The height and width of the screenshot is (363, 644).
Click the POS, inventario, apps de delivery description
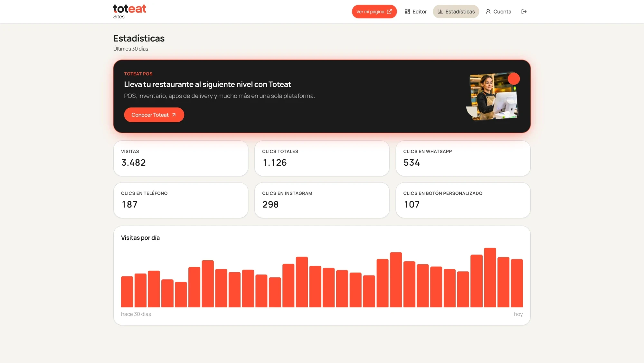[x=219, y=96]
